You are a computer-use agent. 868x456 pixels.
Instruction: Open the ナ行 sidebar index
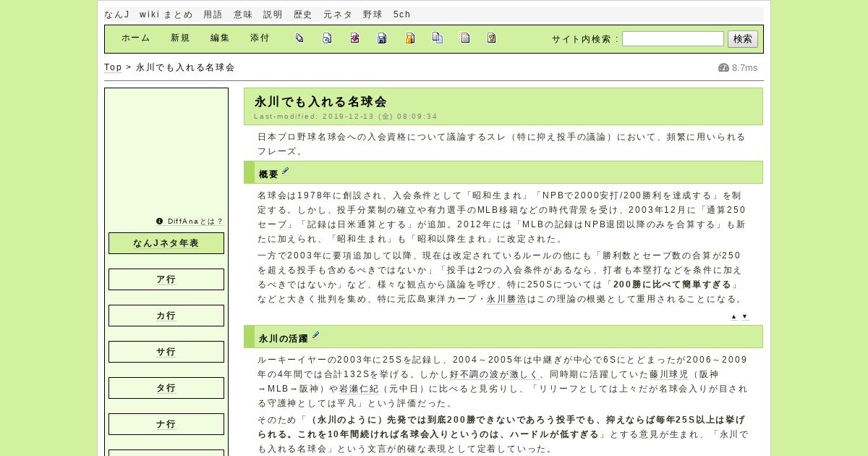click(x=166, y=424)
